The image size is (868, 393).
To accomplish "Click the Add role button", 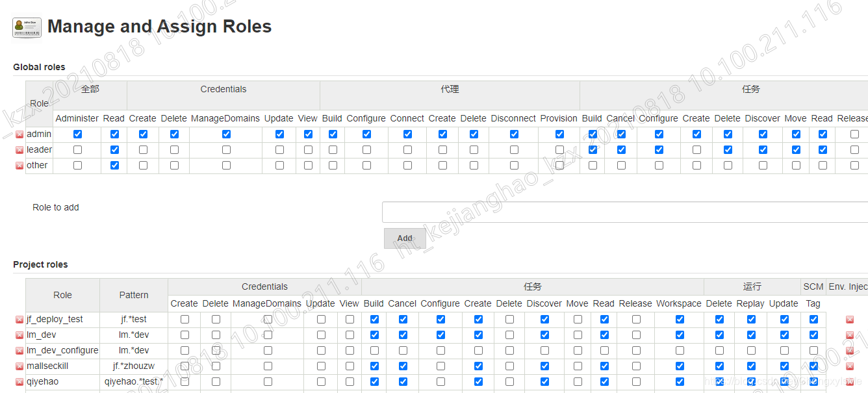I will pyautogui.click(x=405, y=238).
